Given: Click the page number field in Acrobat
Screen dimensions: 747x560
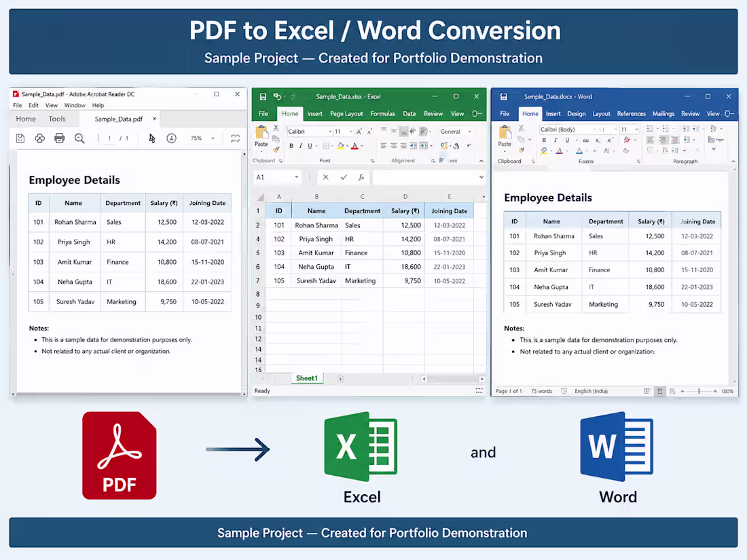Looking at the screenshot, I should point(109,138).
